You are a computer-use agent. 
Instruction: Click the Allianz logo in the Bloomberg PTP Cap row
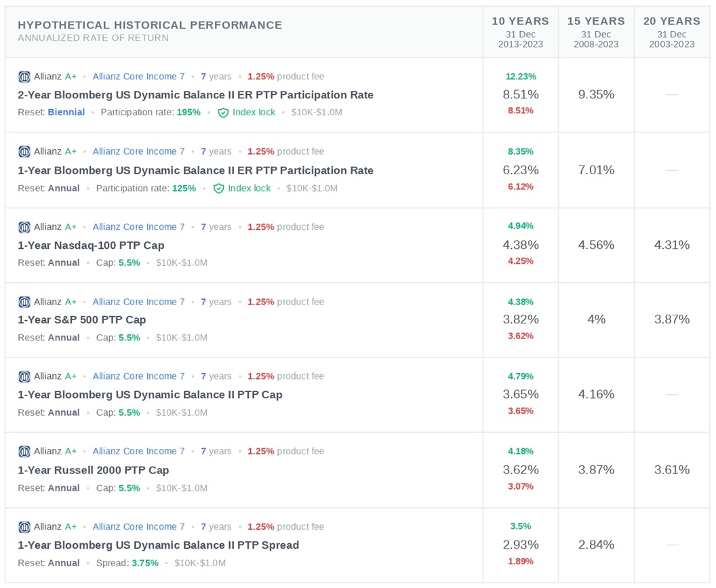(x=24, y=376)
